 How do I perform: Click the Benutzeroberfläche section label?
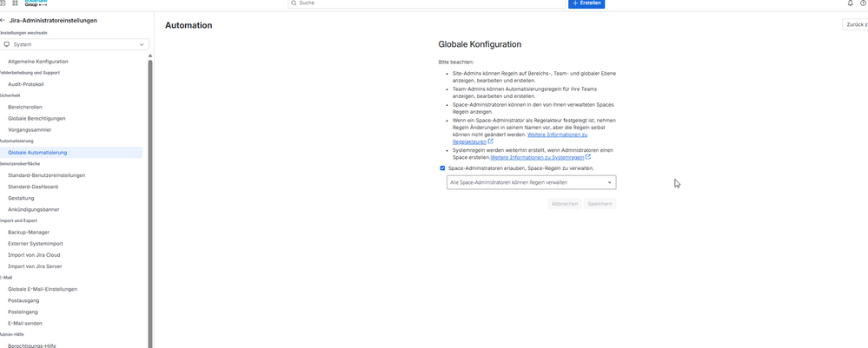[x=20, y=164]
